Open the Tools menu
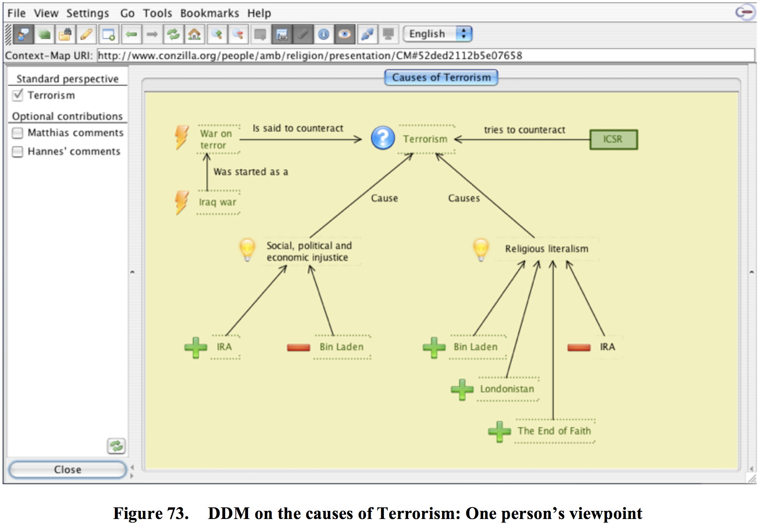The image size is (761, 532). [157, 13]
